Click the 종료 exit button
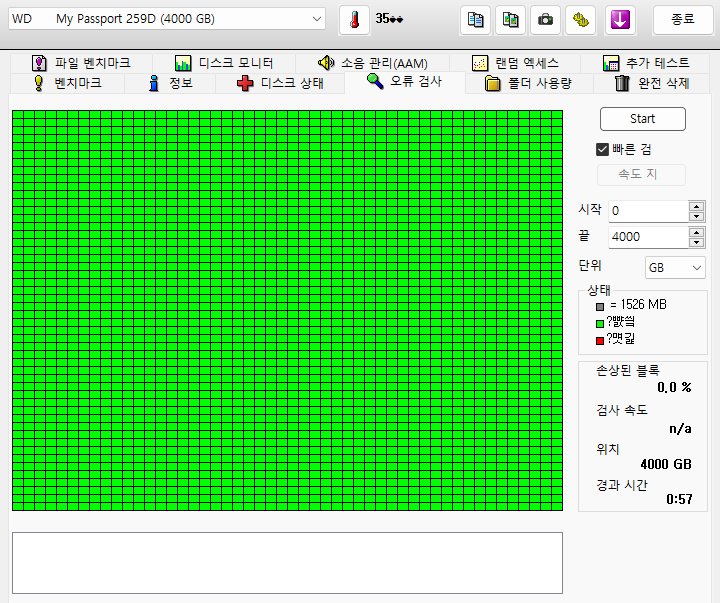 coord(683,20)
